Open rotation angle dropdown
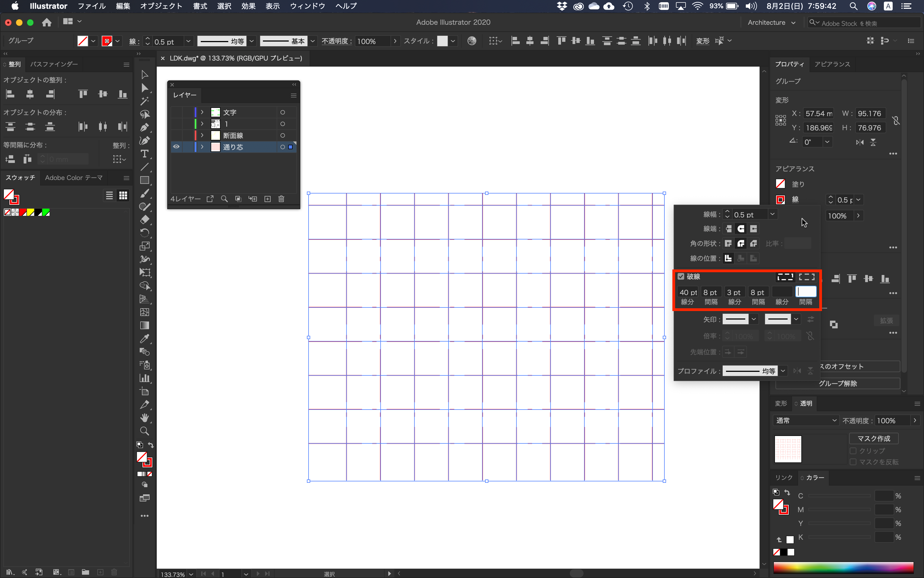 coord(827,142)
